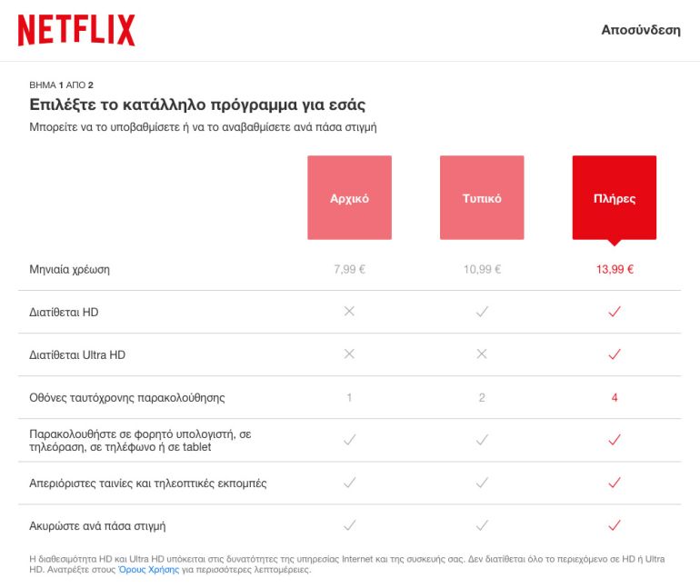Click the HD unavailable X for Αρχικό

[349, 312]
